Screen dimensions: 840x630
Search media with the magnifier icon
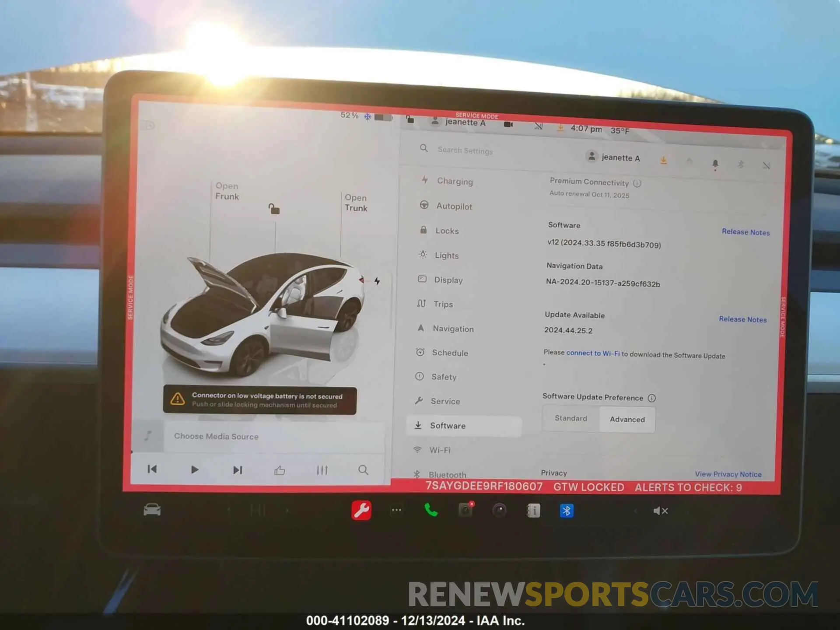click(363, 470)
